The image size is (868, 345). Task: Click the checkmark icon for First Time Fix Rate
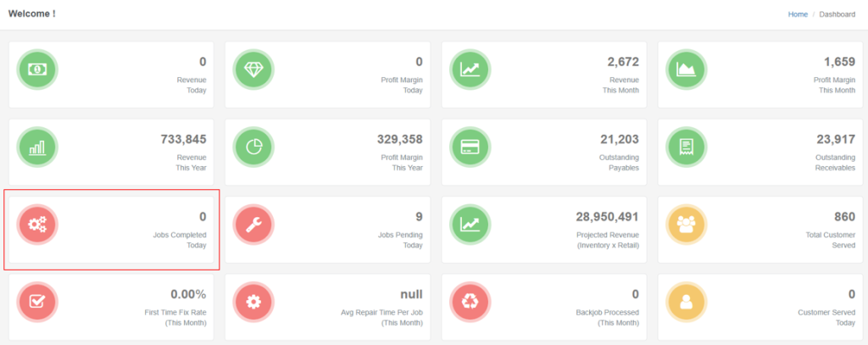coord(38,302)
